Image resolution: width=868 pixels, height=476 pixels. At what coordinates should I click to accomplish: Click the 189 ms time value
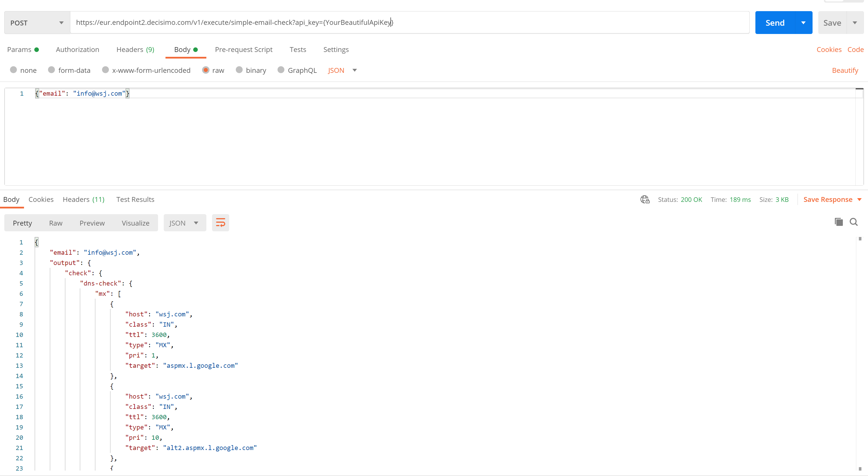(740, 200)
